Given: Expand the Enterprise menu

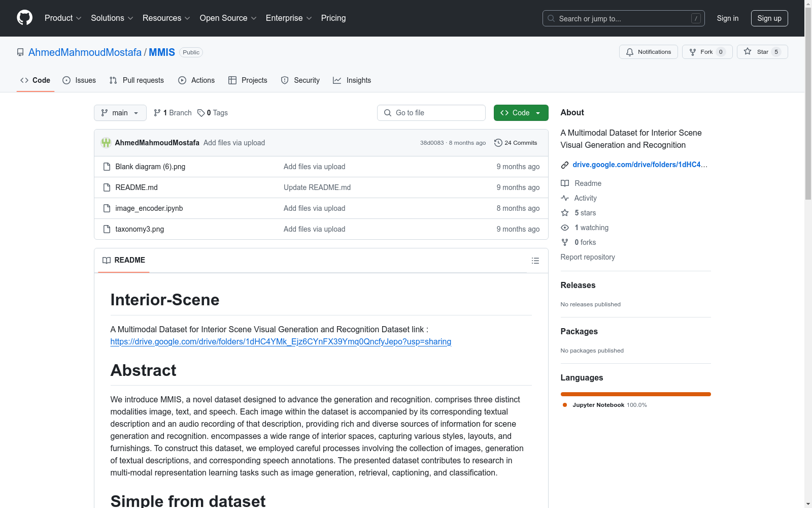Looking at the screenshot, I should pyautogui.click(x=289, y=18).
